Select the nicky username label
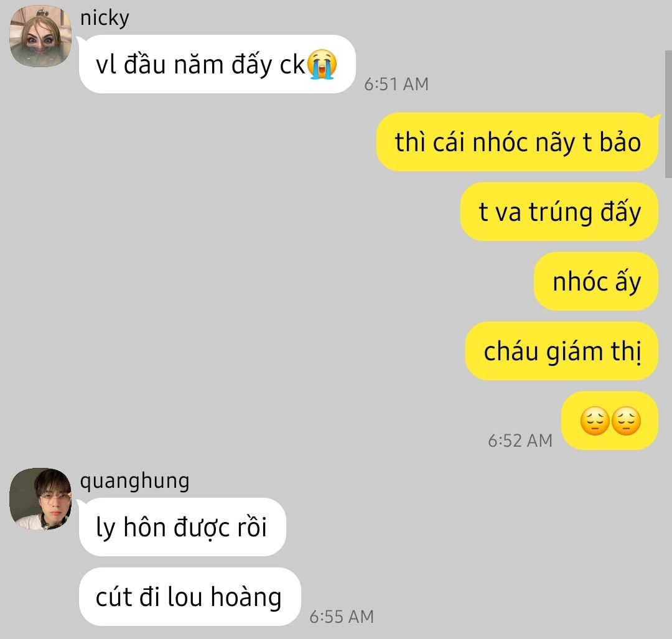 coord(105,18)
